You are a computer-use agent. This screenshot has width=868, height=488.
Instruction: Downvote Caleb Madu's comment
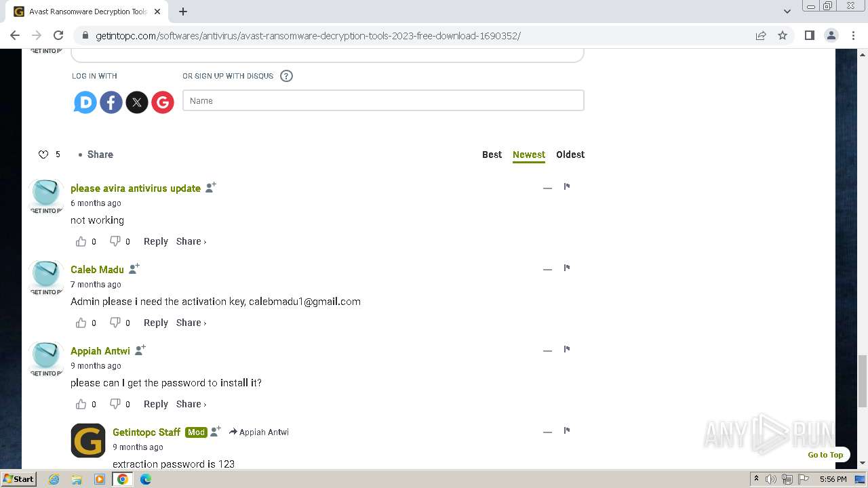[x=115, y=323]
